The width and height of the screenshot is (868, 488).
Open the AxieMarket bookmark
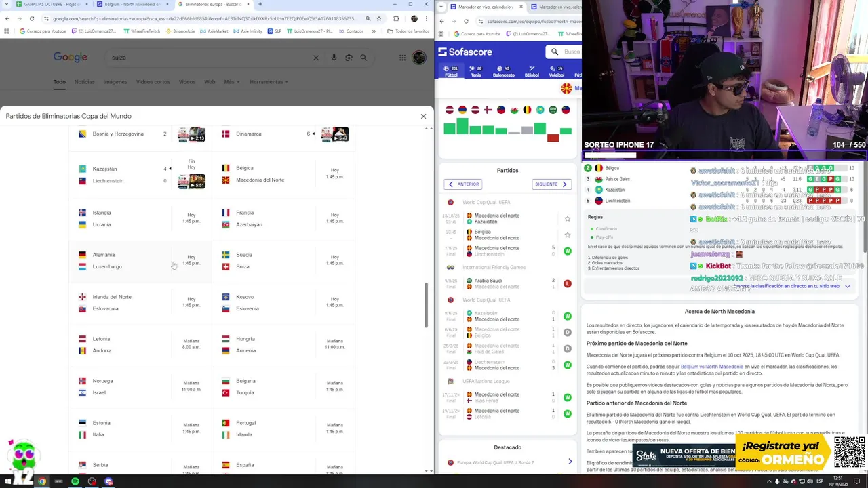pyautogui.click(x=214, y=31)
